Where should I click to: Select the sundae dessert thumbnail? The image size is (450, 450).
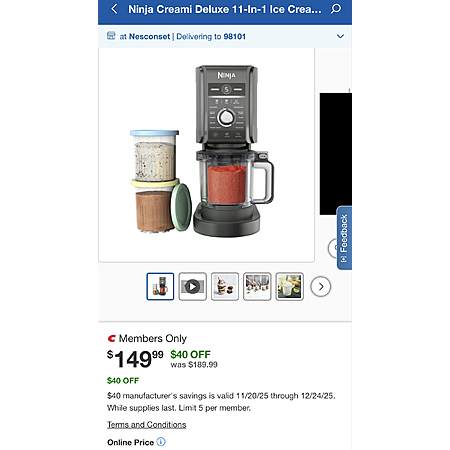tap(225, 287)
